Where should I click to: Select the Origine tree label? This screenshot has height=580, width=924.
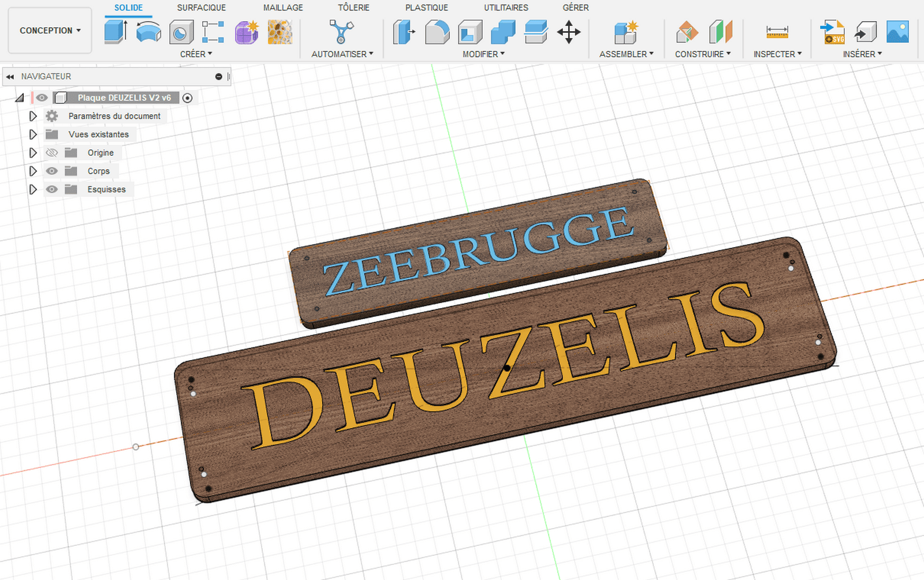(x=100, y=153)
